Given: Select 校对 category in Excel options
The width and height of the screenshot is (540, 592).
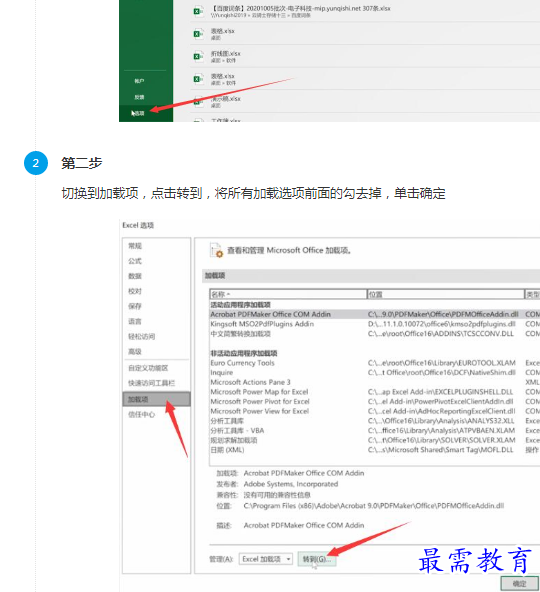Looking at the screenshot, I should point(135,291).
